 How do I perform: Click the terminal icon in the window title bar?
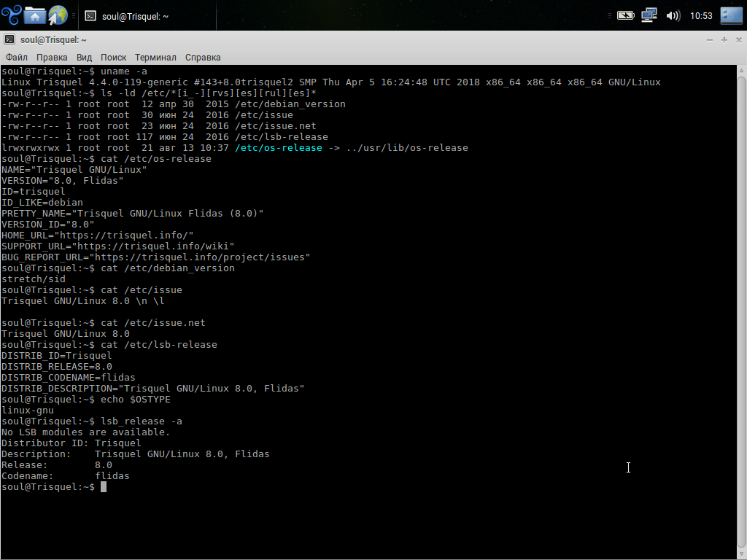9,39
